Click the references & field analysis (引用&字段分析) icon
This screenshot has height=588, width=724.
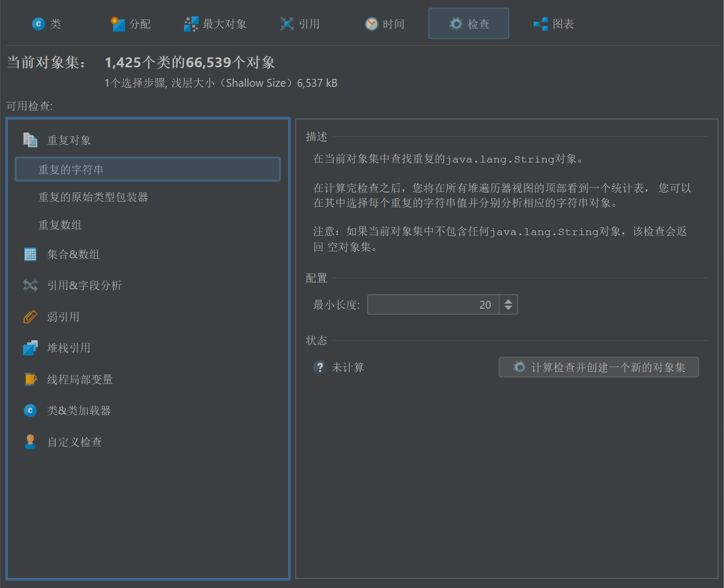click(x=30, y=286)
